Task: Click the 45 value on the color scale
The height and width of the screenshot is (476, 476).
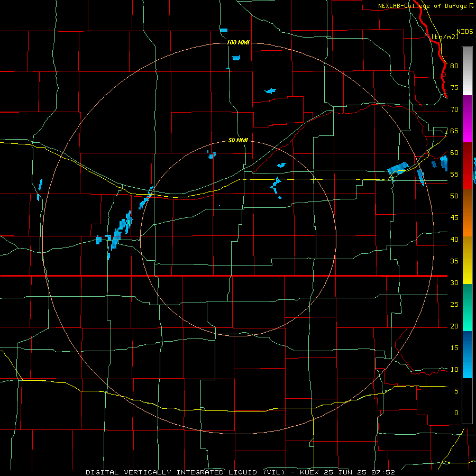Action: [454, 218]
